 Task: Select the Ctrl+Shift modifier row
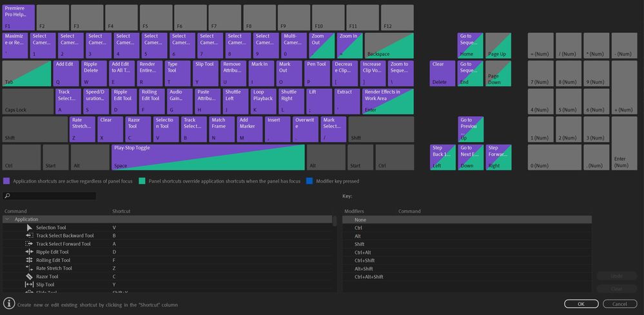point(467,260)
